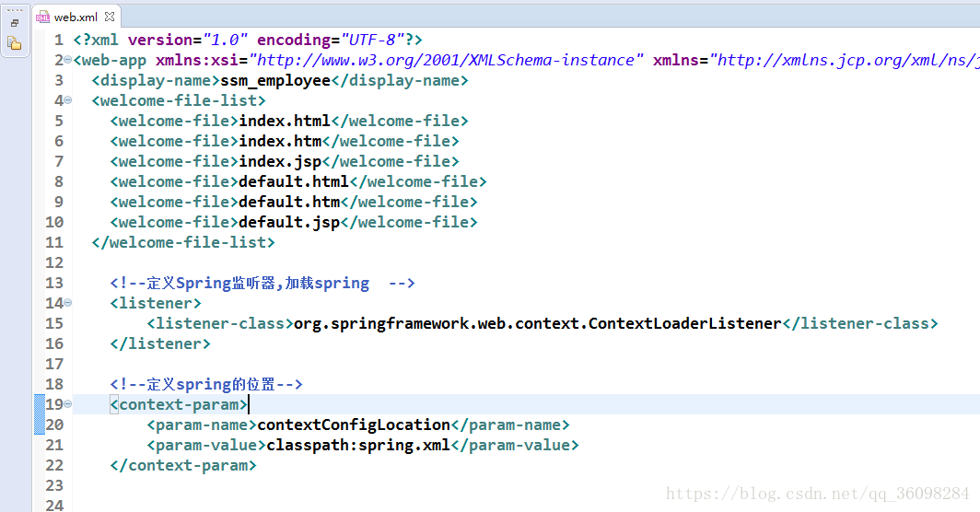Click the opening context-param tag
This screenshot has width=980, height=512.
[179, 404]
